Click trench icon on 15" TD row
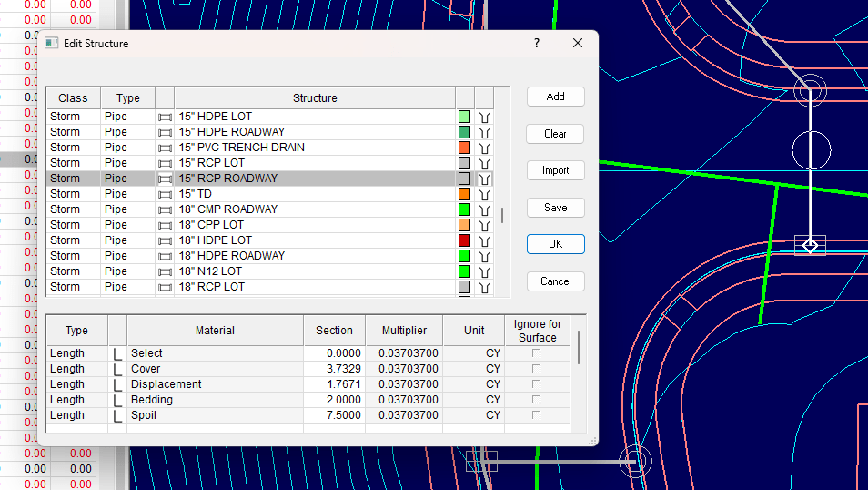868x490 pixels. pos(484,194)
